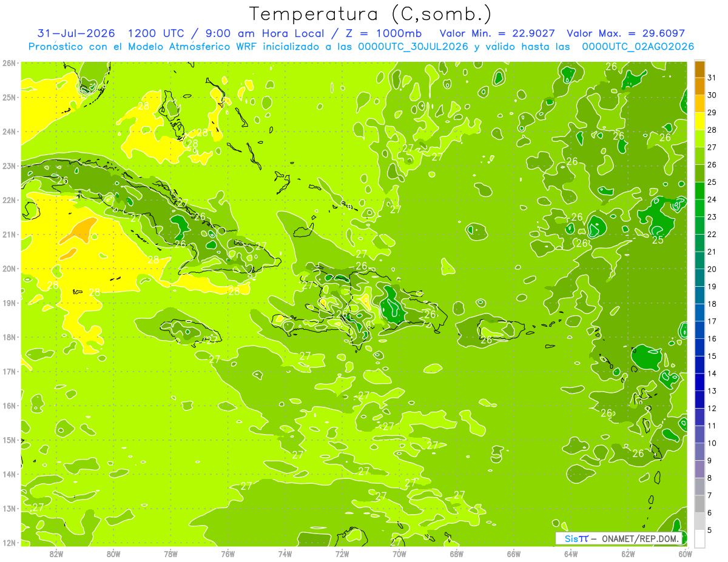Pick the yellow legend swatch between 28 and 29
This screenshot has width=728, height=562.
pos(700,121)
